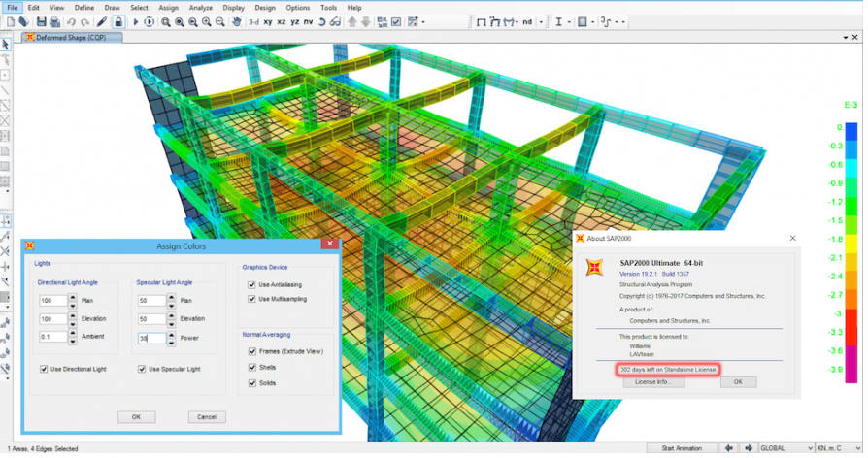The height and width of the screenshot is (458, 868).
Task: Increase Directional Light Plan value stepper
Action: pyautogui.click(x=73, y=298)
